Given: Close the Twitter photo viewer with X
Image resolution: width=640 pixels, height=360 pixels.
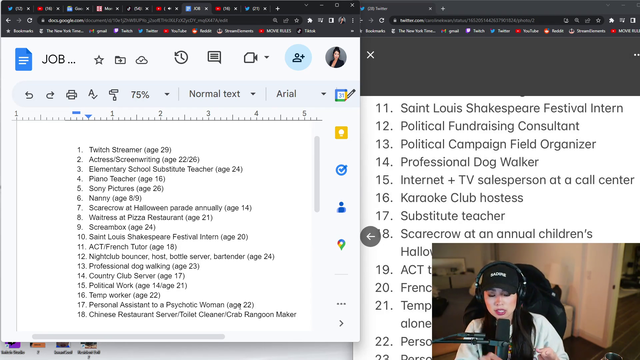Looking at the screenshot, I should point(370,55).
